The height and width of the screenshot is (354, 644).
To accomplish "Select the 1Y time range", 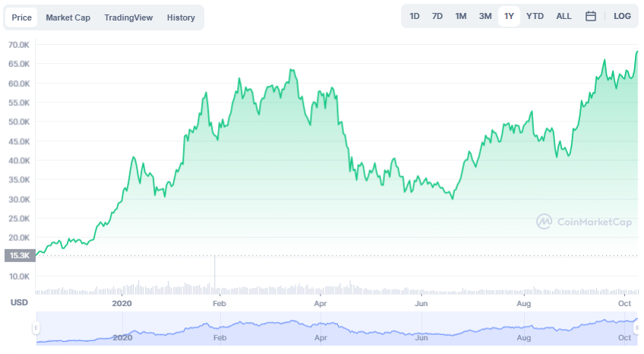I will pos(509,17).
